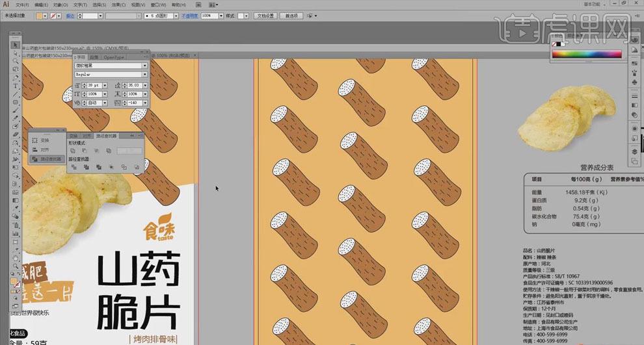
Task: Select the Column Graph tool
Action: click(16, 233)
